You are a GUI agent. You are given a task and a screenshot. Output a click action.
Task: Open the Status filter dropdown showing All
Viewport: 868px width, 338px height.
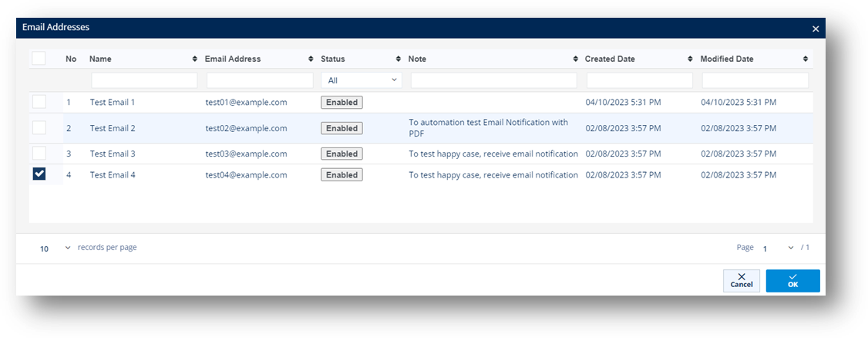pyautogui.click(x=362, y=80)
